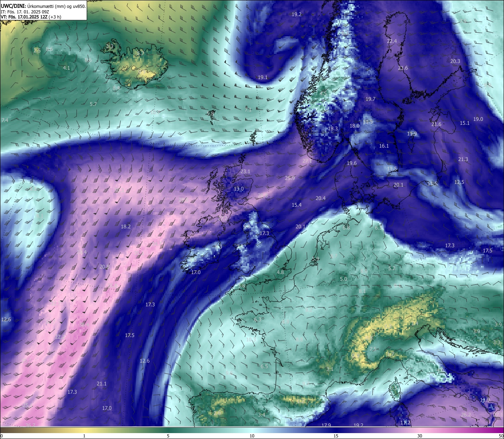Click the map value '3.1'
This screenshot has height=439, width=504.
click(x=330, y=369)
